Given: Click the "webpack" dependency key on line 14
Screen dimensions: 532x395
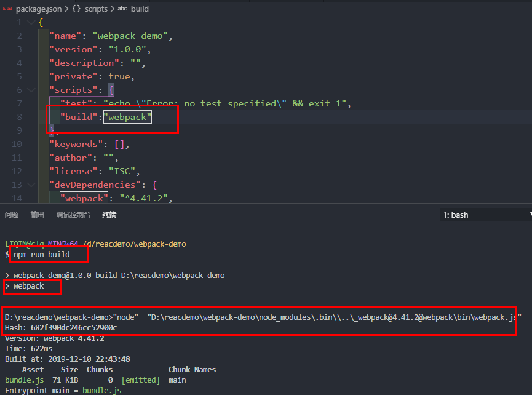Looking at the screenshot, I should click(84, 198).
